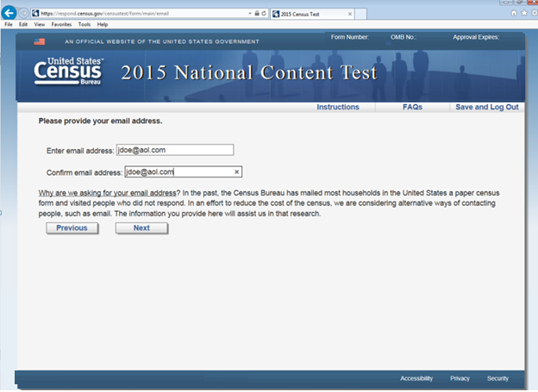Screen dimensions: 538x392
Task: Click the browser Home icon
Action: [514, 13]
